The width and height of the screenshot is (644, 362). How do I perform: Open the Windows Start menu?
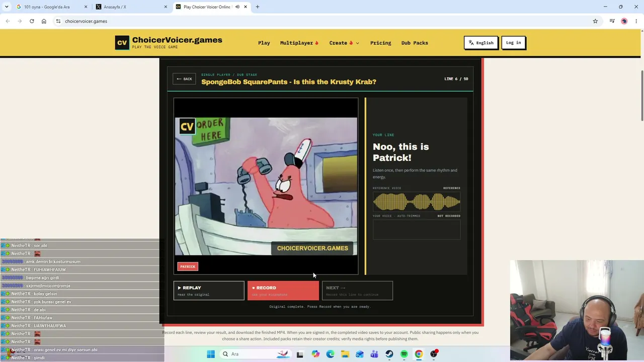coord(211,354)
